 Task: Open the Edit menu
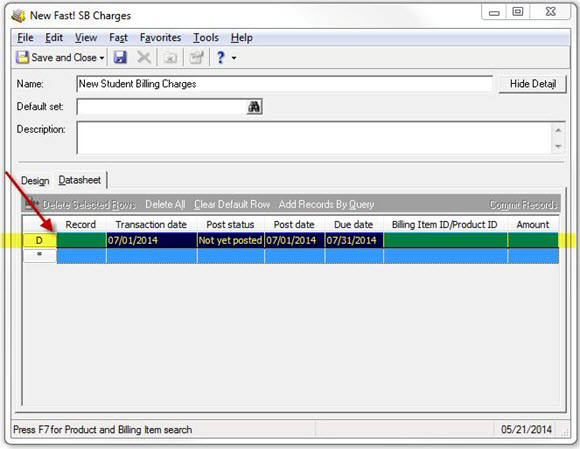tap(54, 37)
